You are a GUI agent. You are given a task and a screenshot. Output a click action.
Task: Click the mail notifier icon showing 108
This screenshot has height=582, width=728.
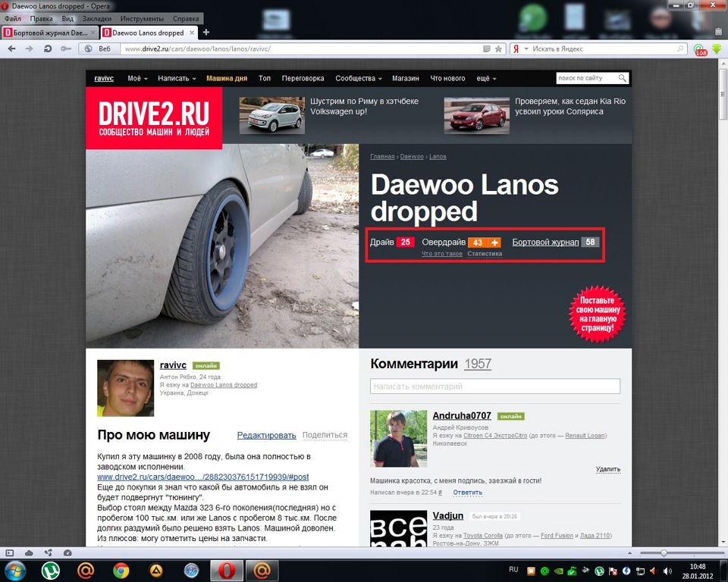pos(699,50)
